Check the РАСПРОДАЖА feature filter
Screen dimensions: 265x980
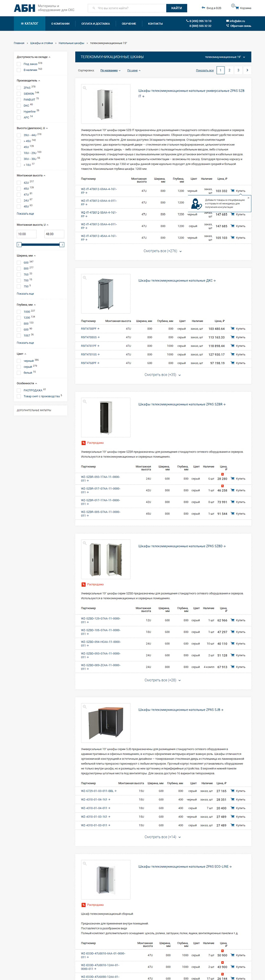click(19, 390)
